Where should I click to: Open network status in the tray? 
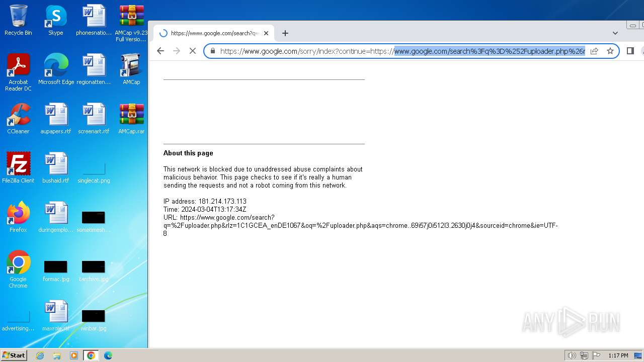pos(584,355)
